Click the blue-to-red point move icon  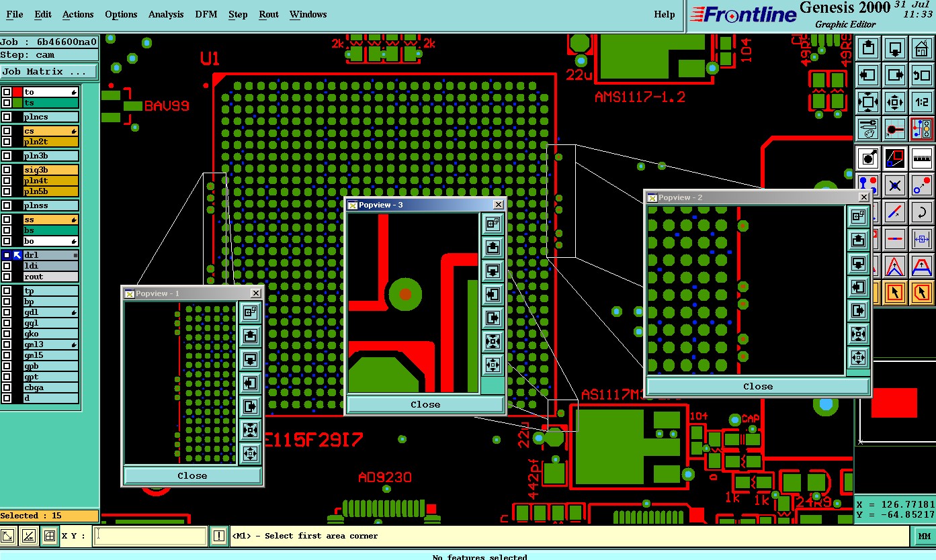[922, 185]
